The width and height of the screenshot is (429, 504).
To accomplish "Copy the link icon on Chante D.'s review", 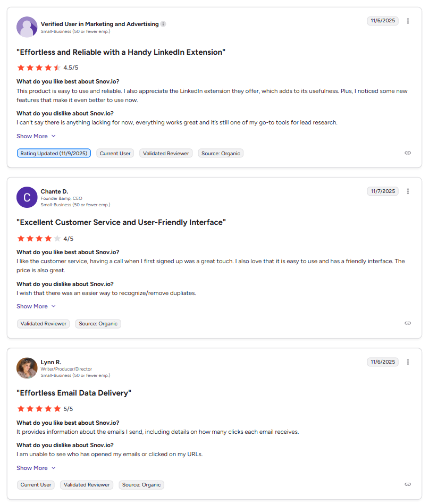I will point(407,323).
